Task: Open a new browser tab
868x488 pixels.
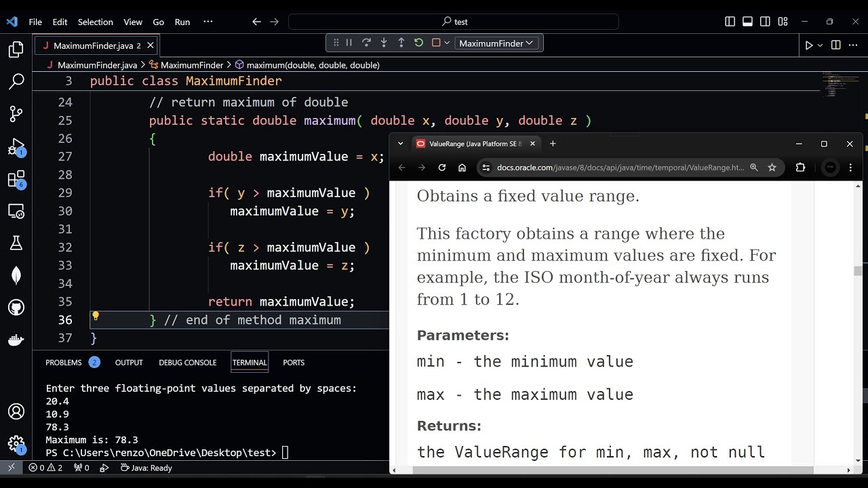Action: tap(553, 144)
